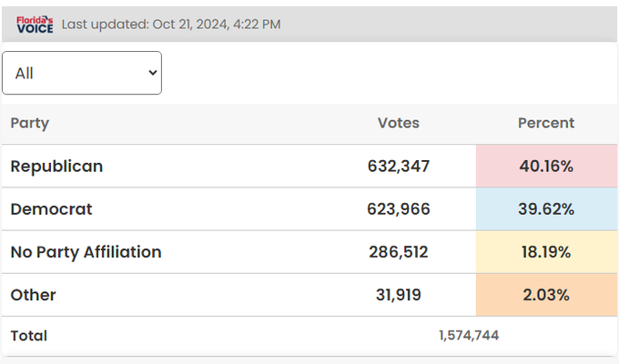
Task: Click the red 40.16% percent cell
Action: [546, 167]
